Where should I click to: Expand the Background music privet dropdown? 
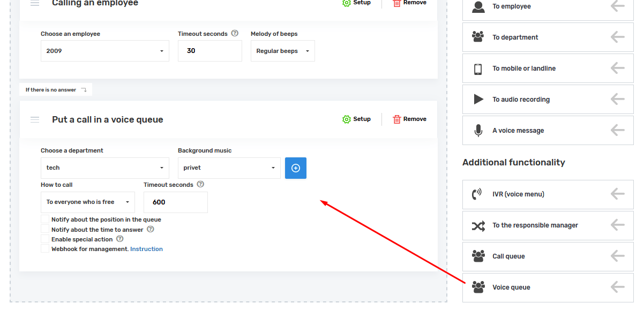point(229,168)
